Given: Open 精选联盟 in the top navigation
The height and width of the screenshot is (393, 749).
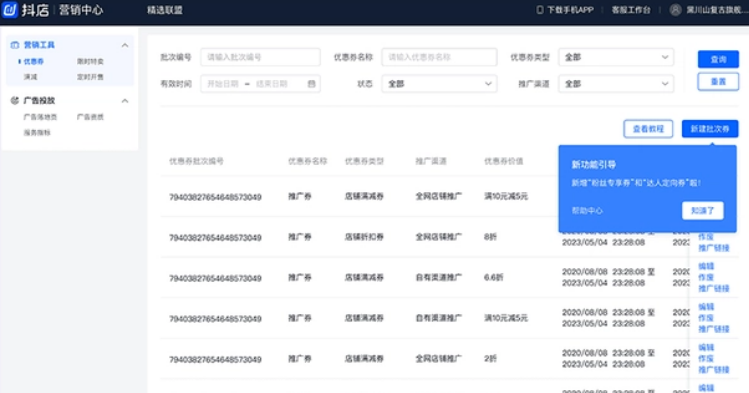Looking at the screenshot, I should (165, 10).
